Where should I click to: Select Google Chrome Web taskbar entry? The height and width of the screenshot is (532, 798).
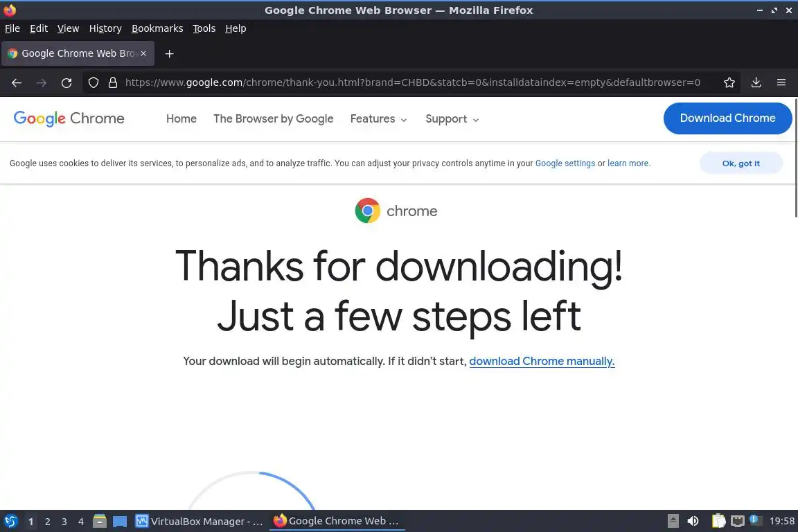click(337, 521)
